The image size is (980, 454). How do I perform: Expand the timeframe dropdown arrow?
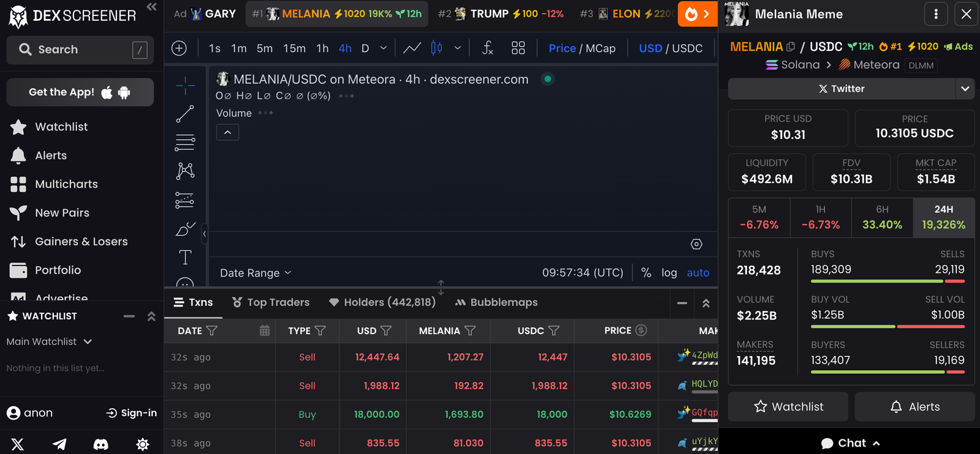click(x=383, y=48)
